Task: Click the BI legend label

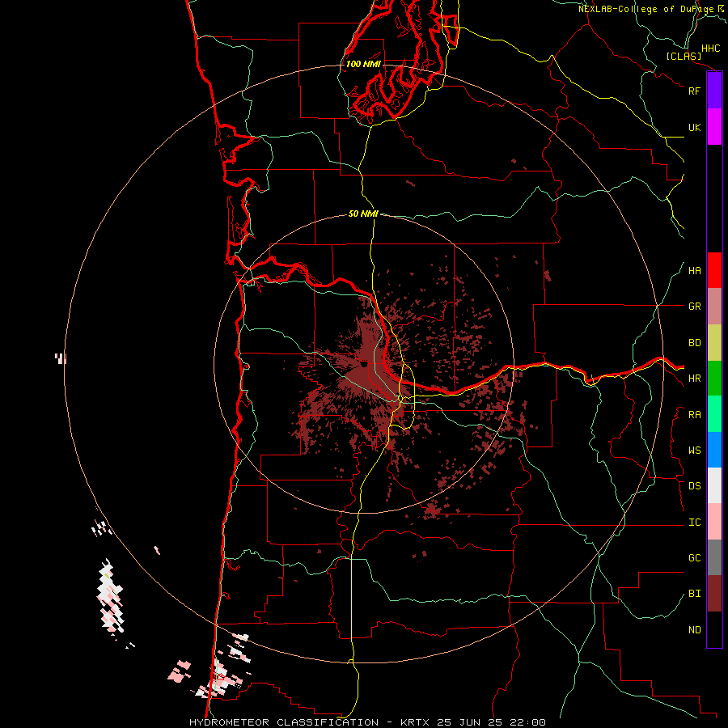Action: [694, 594]
